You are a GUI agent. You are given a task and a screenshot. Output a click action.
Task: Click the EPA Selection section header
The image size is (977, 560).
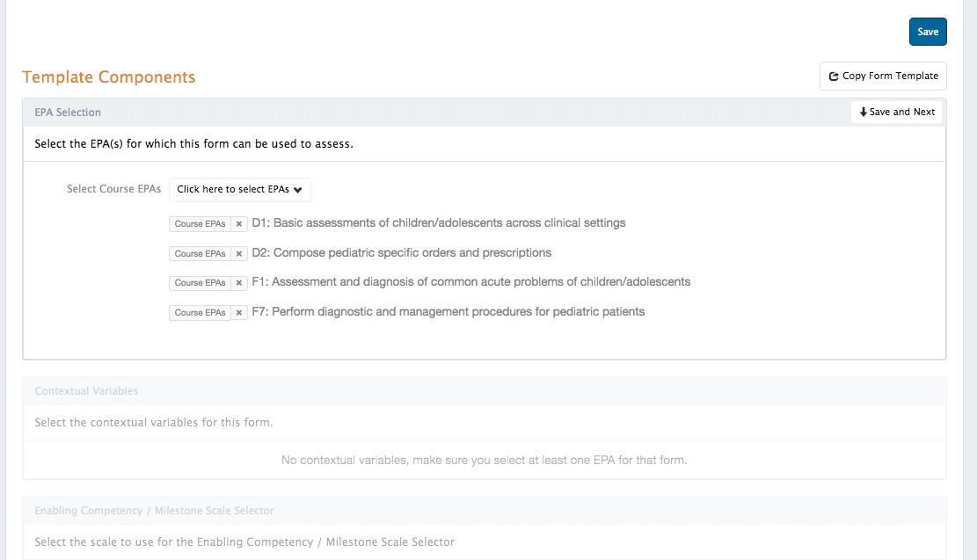coord(68,113)
